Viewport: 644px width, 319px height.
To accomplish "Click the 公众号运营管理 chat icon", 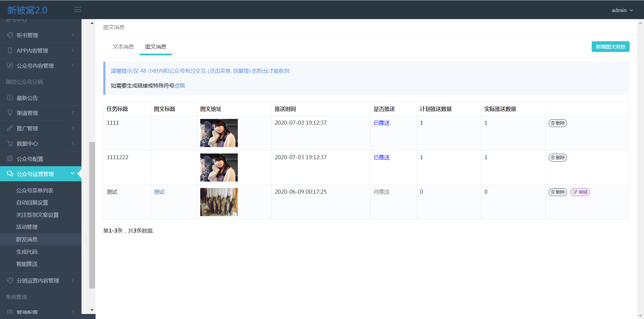I will (x=10, y=174).
